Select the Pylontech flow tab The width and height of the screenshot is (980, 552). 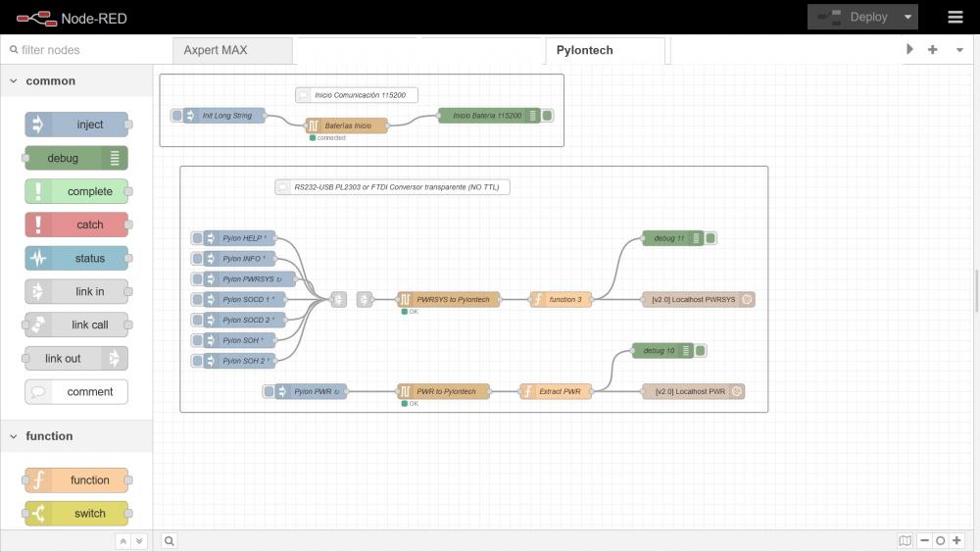(605, 50)
